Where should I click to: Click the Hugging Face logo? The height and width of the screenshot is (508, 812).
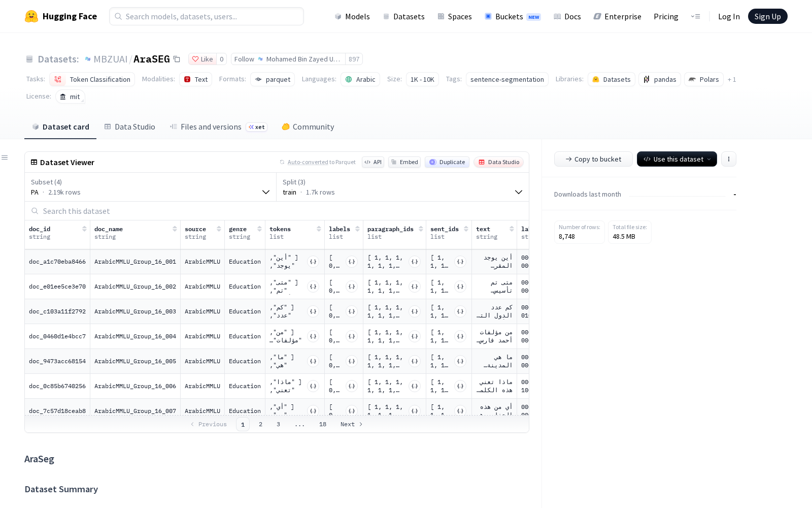coord(31,16)
